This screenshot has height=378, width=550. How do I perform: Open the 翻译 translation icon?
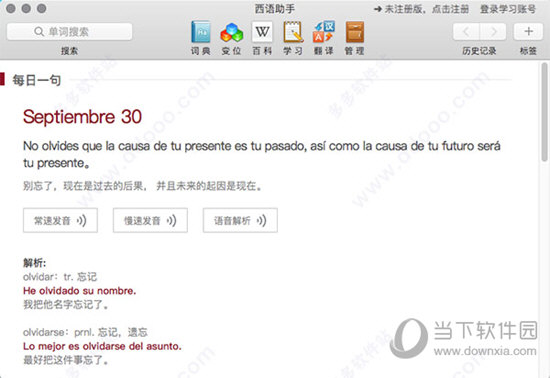coord(324,32)
